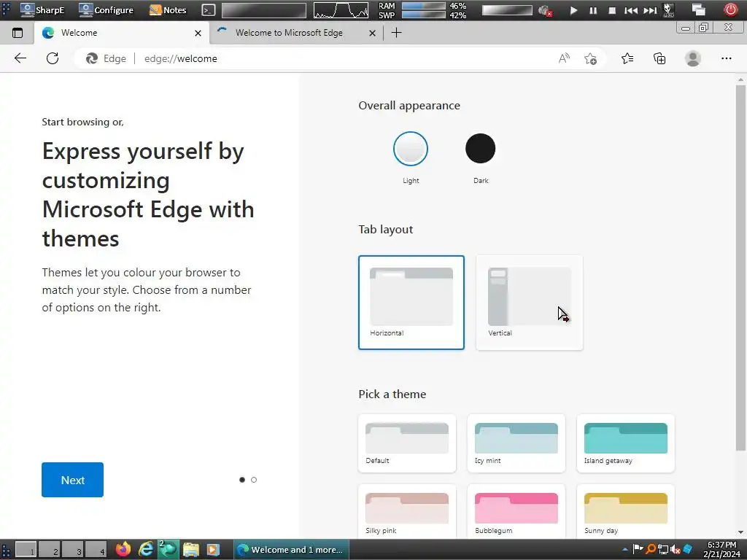This screenshot has width=747, height=560.
Task: Switch to the Welcome tab
Action: coord(122,33)
